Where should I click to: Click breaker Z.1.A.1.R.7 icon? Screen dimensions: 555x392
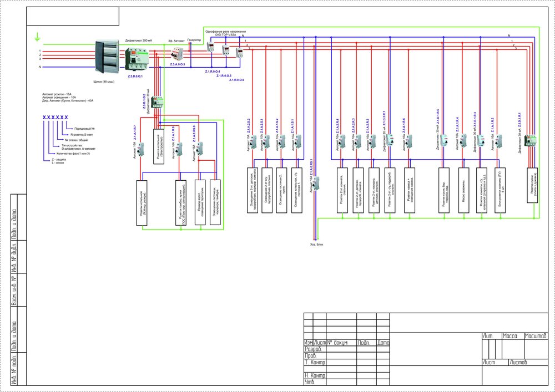[x=140, y=149]
